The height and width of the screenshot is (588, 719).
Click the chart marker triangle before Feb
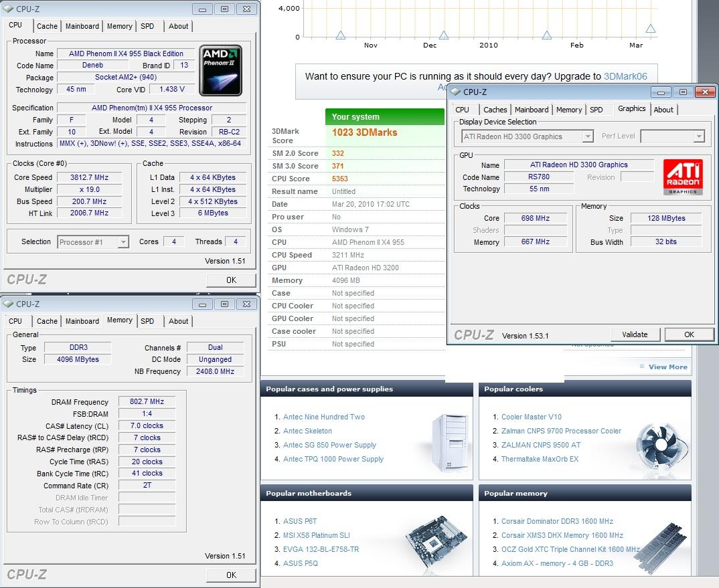tap(546, 35)
